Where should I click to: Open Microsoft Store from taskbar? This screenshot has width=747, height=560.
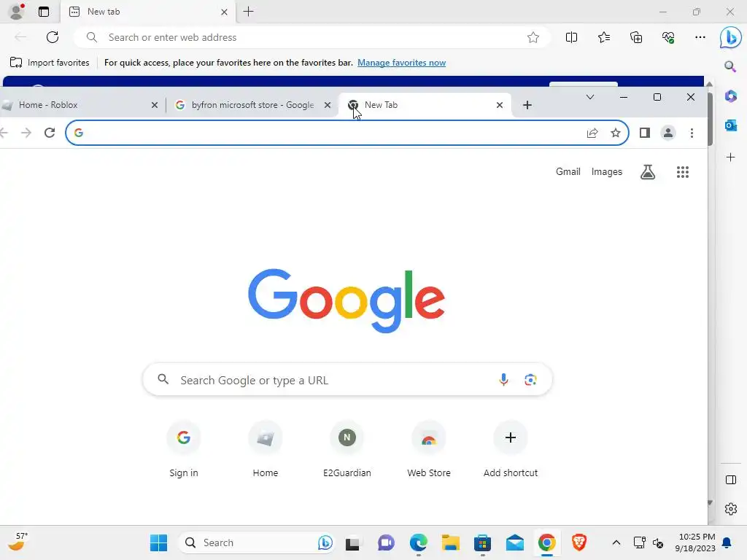click(483, 542)
